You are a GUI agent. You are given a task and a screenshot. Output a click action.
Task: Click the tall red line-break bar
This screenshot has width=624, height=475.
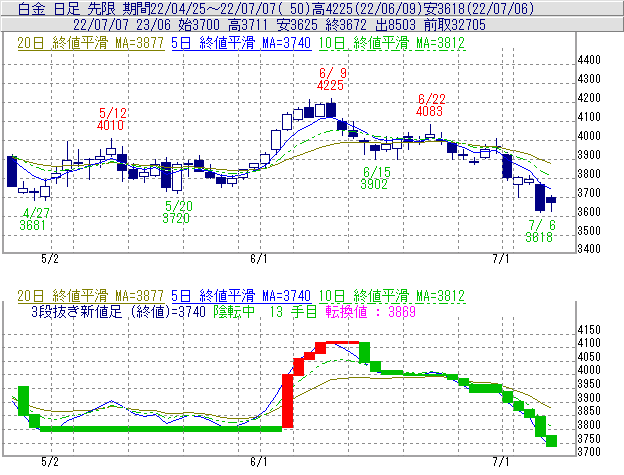(x=287, y=401)
